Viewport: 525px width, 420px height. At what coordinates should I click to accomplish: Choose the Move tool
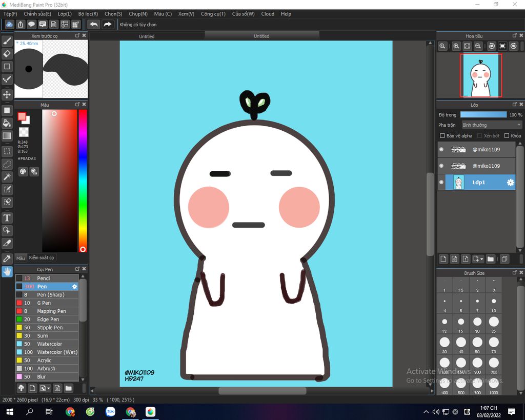tap(7, 95)
